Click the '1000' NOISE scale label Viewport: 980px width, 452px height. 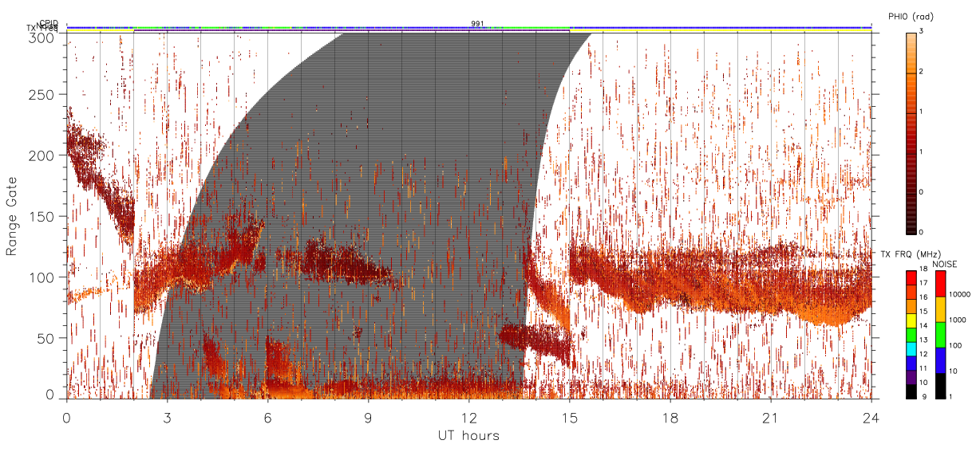pos(956,320)
